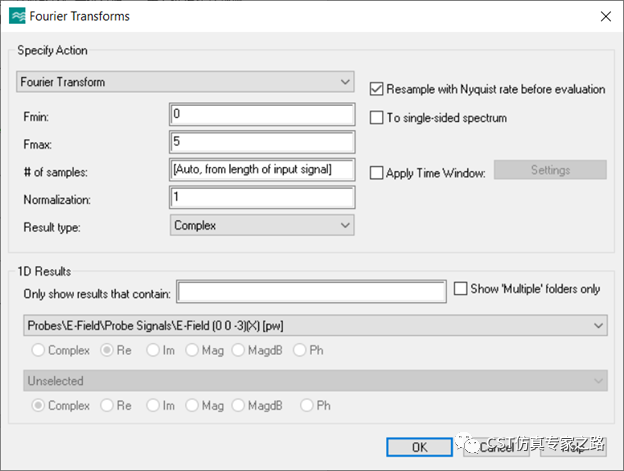Toggle To single-sided spectrum checkbox

point(376,118)
